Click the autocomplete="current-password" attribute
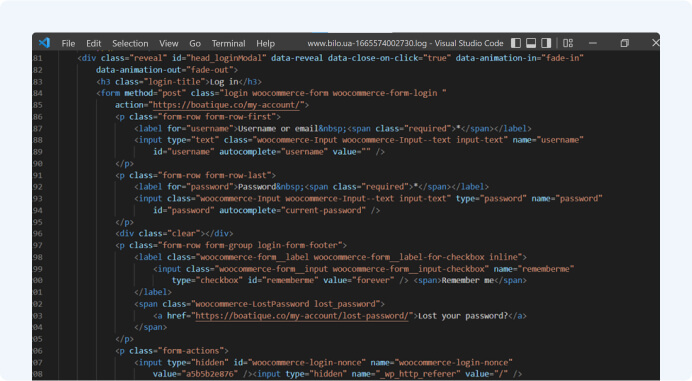This screenshot has width=692, height=381. click(292, 210)
